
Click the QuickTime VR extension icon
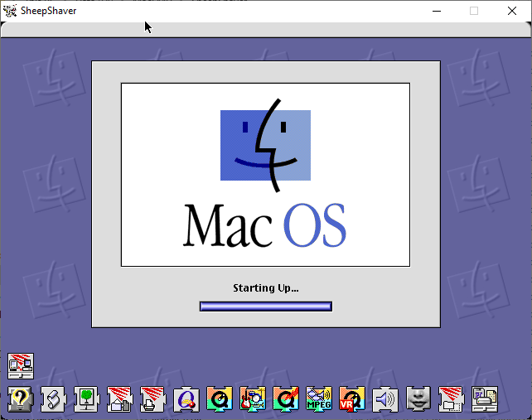click(x=352, y=399)
